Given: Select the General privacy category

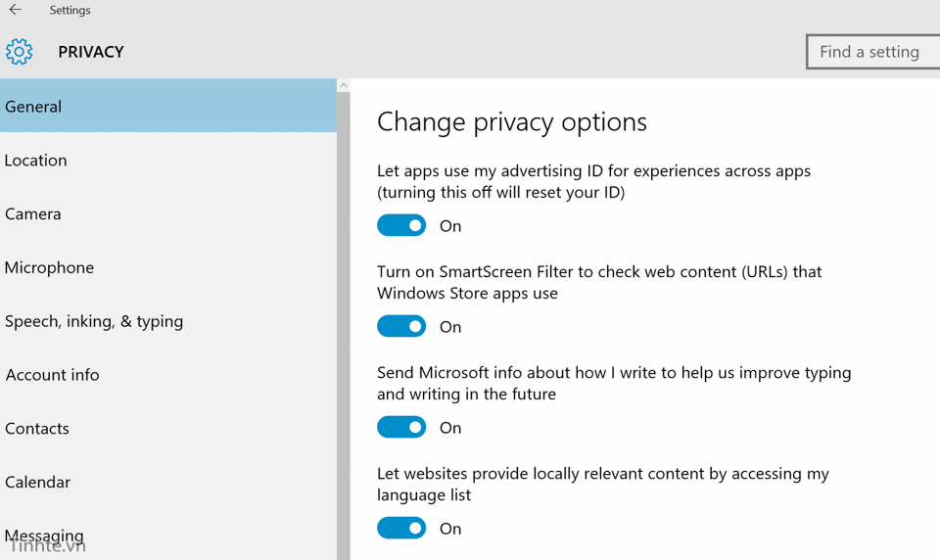Looking at the screenshot, I should click(x=168, y=107).
